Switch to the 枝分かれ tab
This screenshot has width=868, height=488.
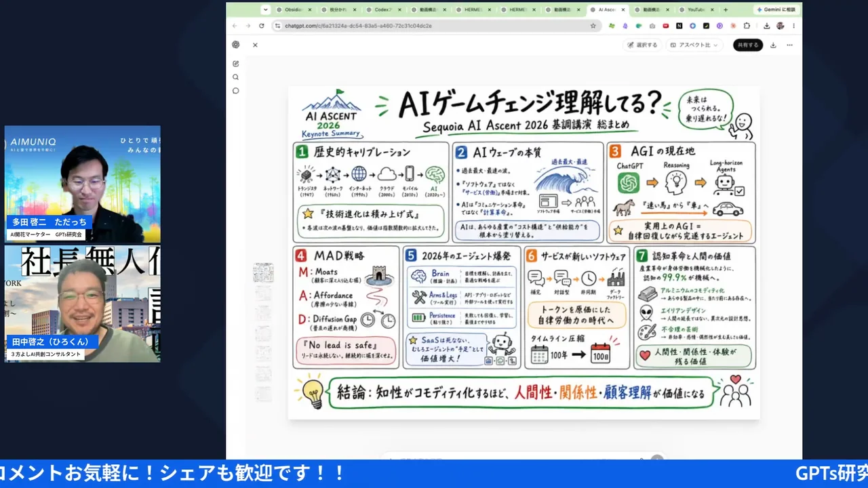[x=338, y=10]
